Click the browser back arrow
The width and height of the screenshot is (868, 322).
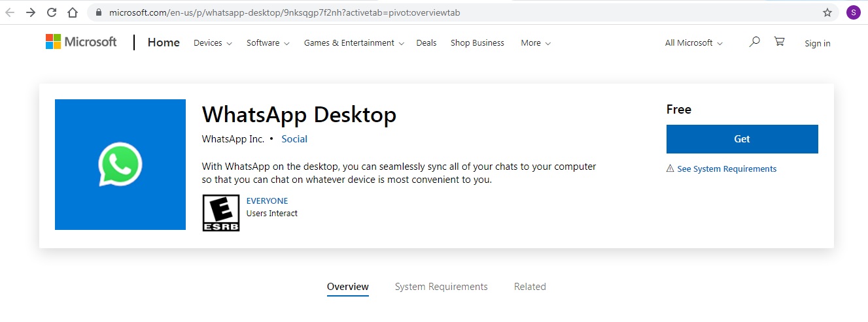(x=10, y=12)
